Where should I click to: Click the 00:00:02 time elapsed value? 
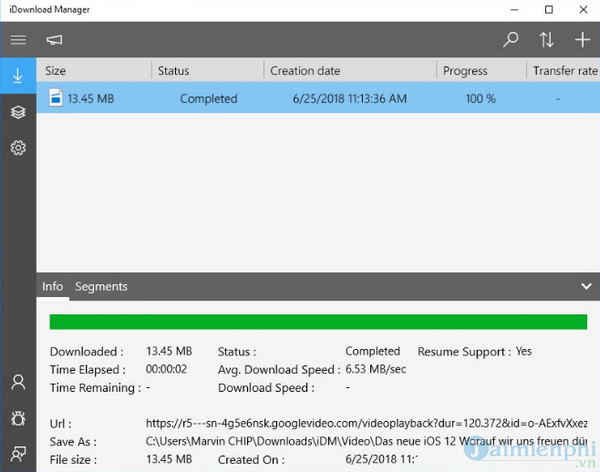(166, 369)
